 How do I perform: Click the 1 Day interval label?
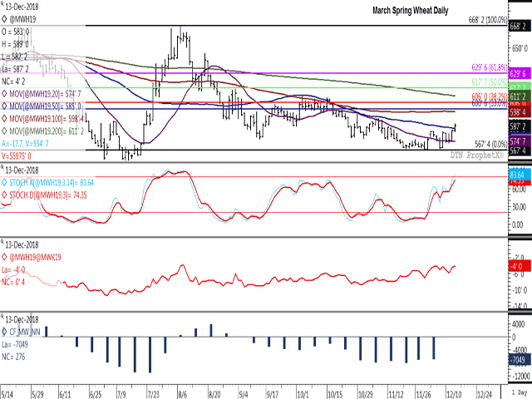pyautogui.click(x=520, y=392)
